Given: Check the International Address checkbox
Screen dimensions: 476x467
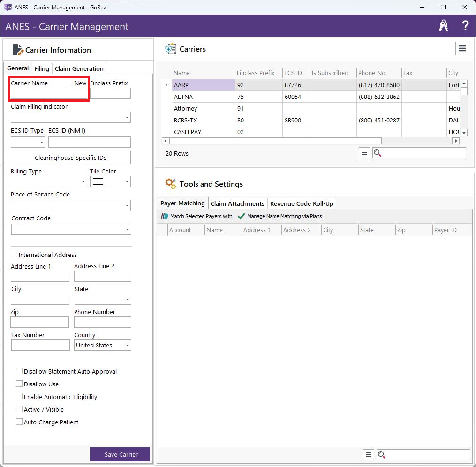Looking at the screenshot, I should (x=14, y=255).
